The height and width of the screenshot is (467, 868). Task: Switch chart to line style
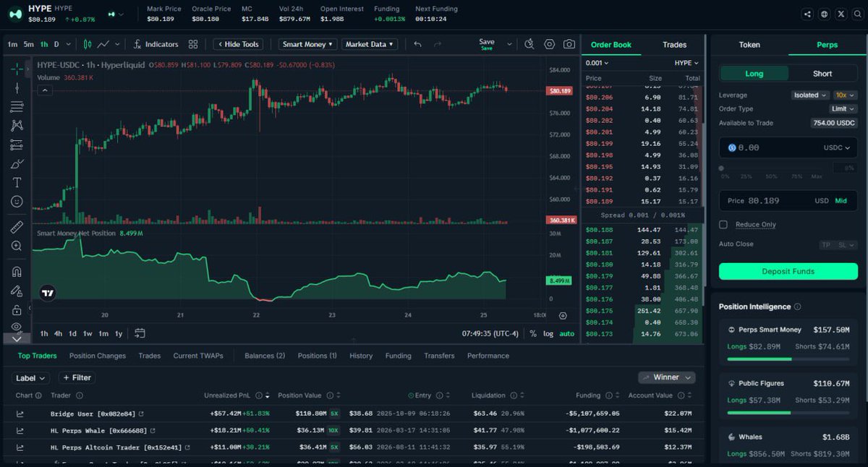pyautogui.click(x=103, y=44)
